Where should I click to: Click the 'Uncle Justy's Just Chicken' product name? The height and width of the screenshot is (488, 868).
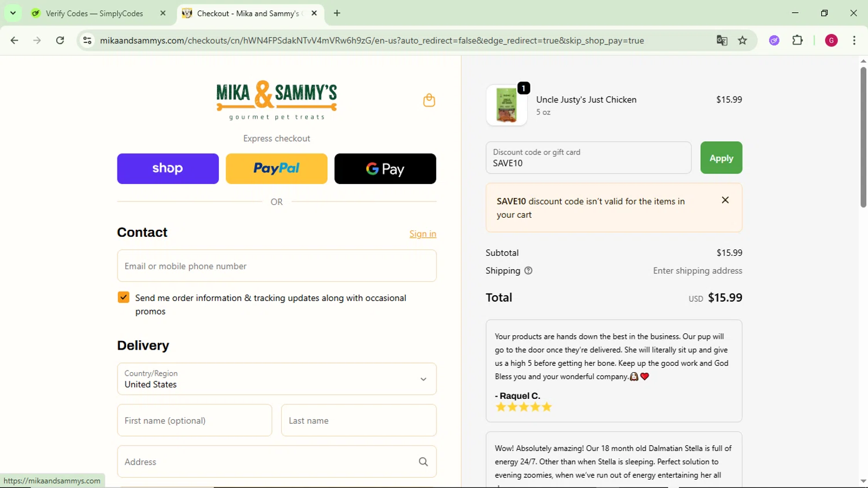(586, 100)
